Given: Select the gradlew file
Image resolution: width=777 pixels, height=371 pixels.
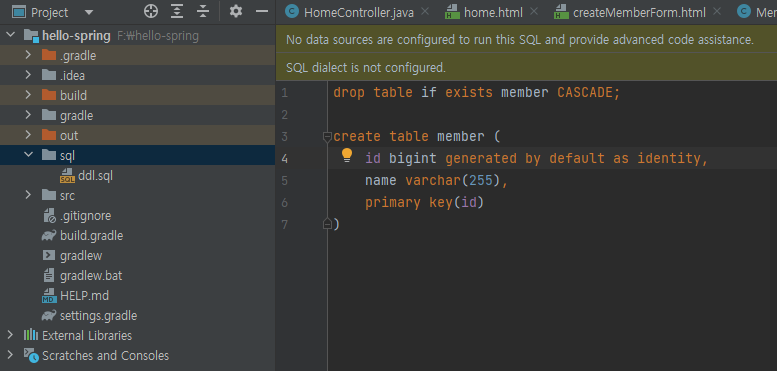Looking at the screenshot, I should 81,256.
